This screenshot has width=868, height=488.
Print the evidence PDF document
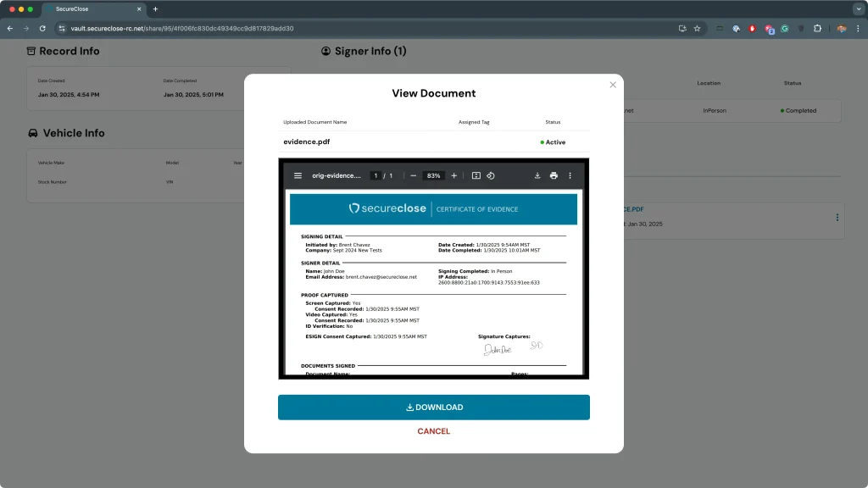click(554, 175)
